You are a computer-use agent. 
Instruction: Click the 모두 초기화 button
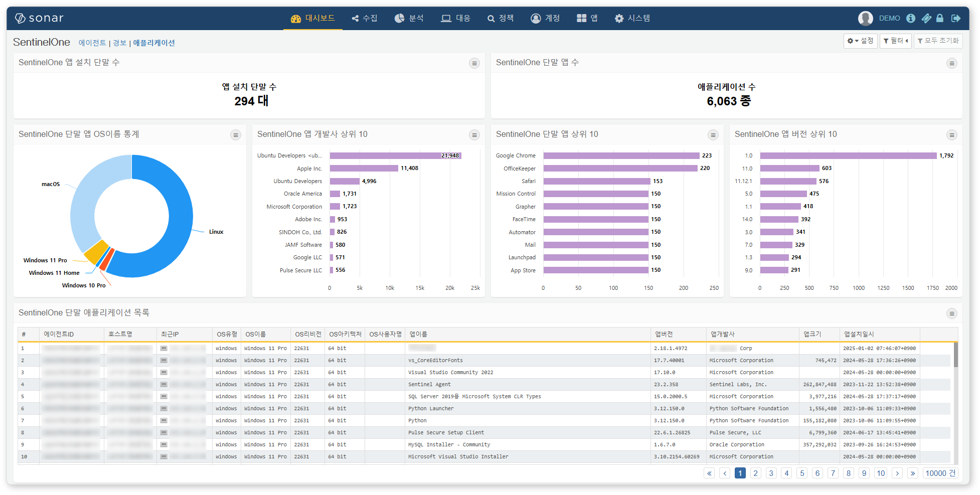pyautogui.click(x=938, y=41)
